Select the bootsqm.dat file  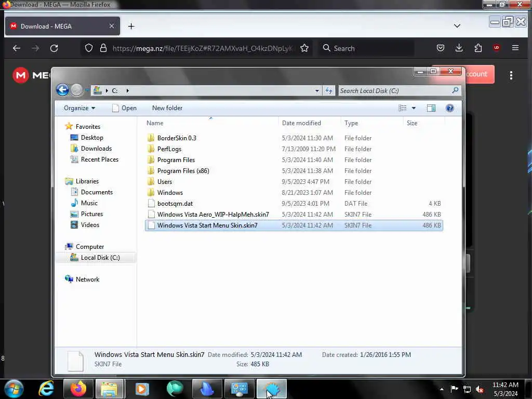[294, 203]
